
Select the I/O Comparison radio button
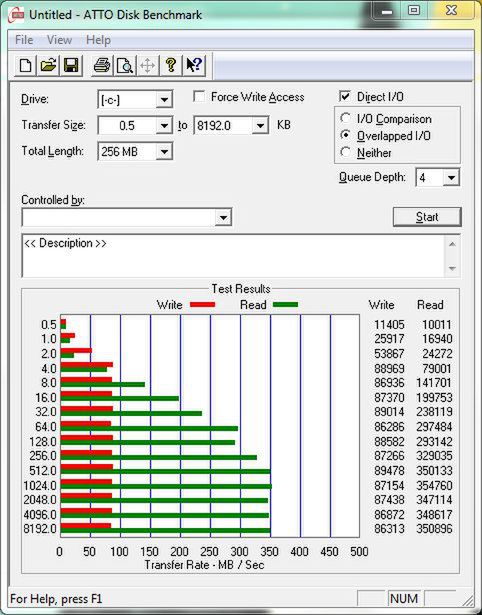click(x=346, y=118)
